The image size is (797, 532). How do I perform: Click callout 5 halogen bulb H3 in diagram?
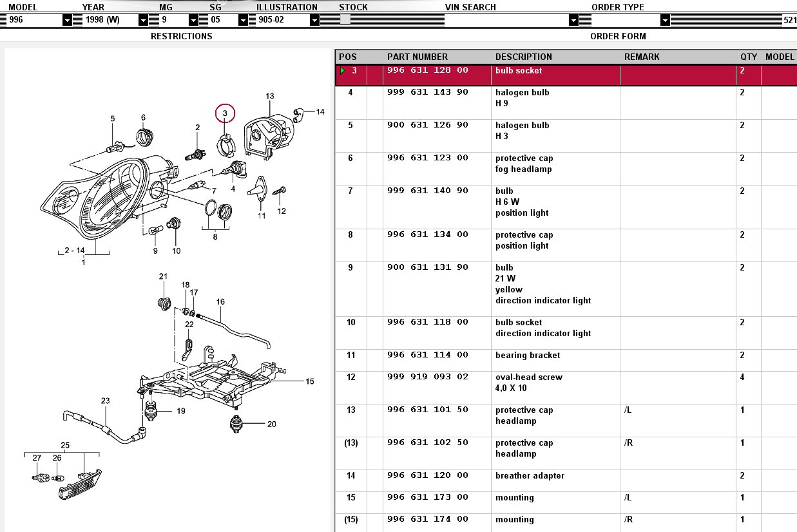[112, 119]
